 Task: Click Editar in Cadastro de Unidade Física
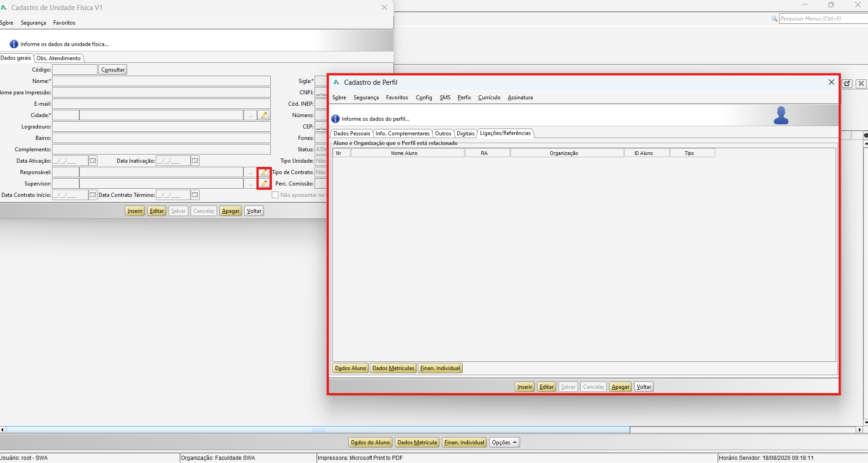(x=157, y=211)
